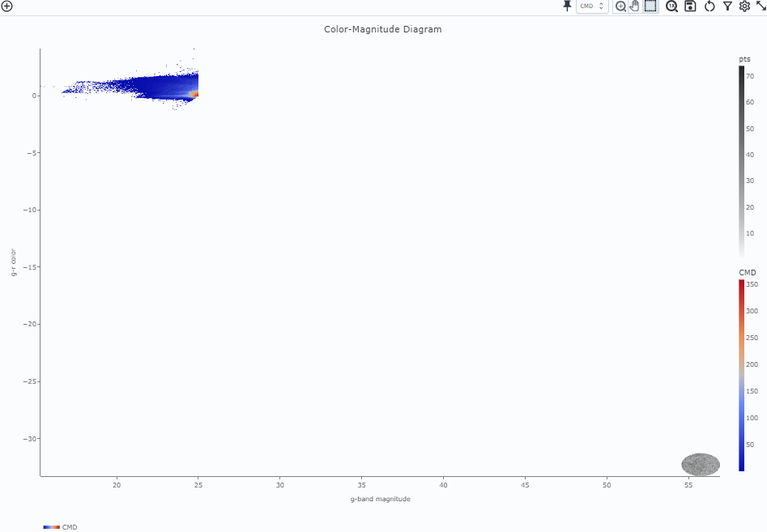Select the pan hand tool
The height and width of the screenshot is (532, 767).
click(x=635, y=6)
